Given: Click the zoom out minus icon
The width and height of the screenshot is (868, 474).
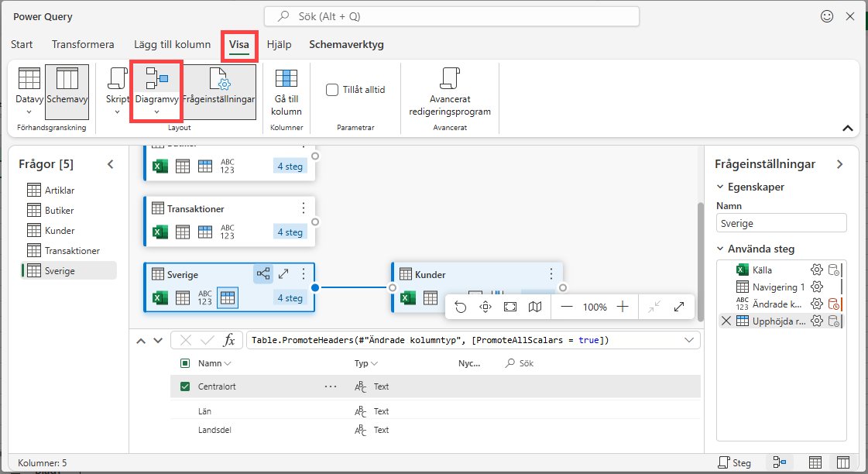Looking at the screenshot, I should (567, 307).
